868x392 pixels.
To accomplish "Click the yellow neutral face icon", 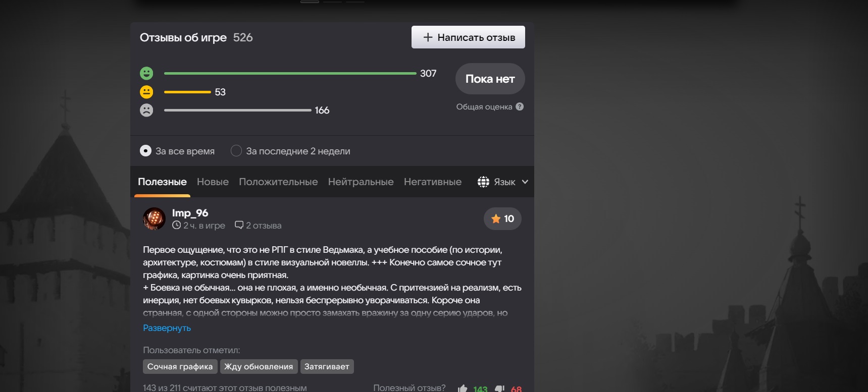I will (x=146, y=92).
